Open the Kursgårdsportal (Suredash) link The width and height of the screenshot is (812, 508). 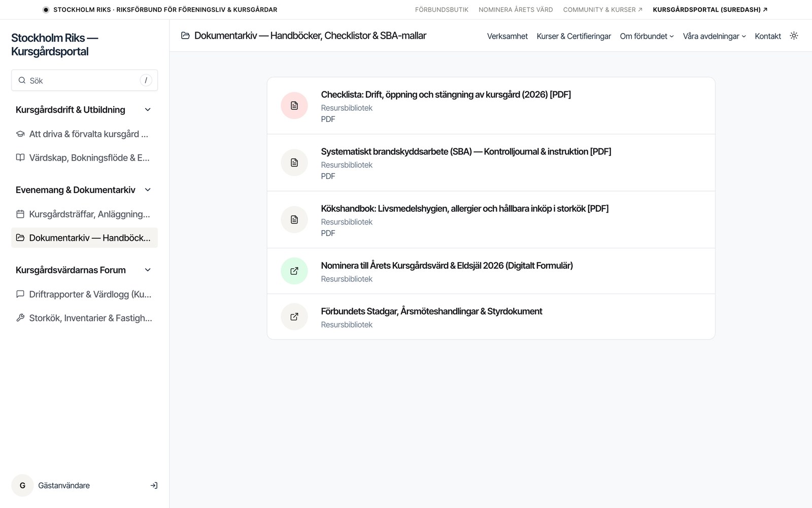point(710,10)
